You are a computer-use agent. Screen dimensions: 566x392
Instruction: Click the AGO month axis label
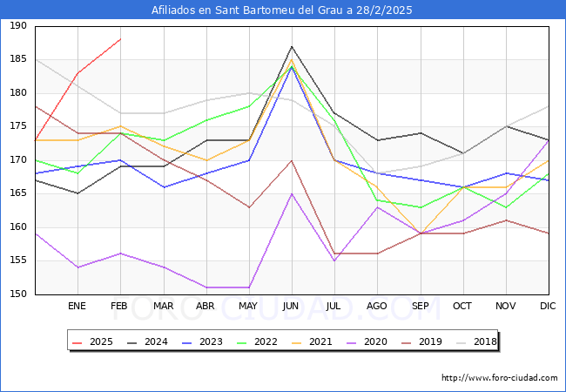[377, 306]
